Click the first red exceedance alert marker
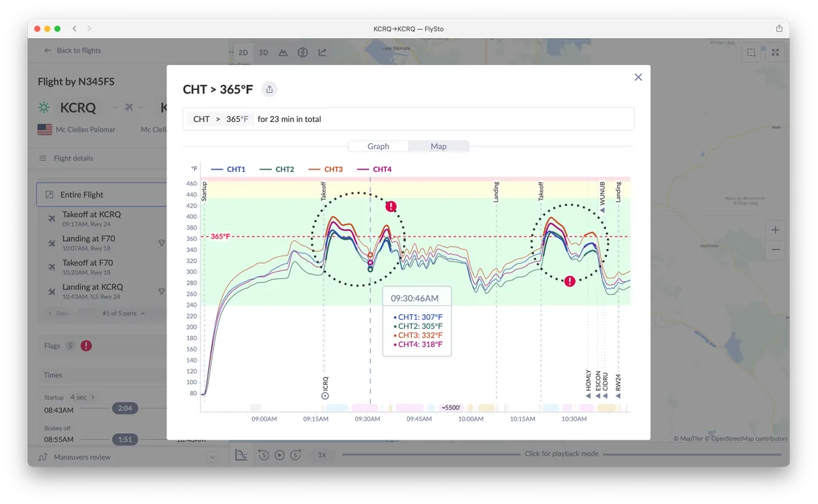 [391, 207]
